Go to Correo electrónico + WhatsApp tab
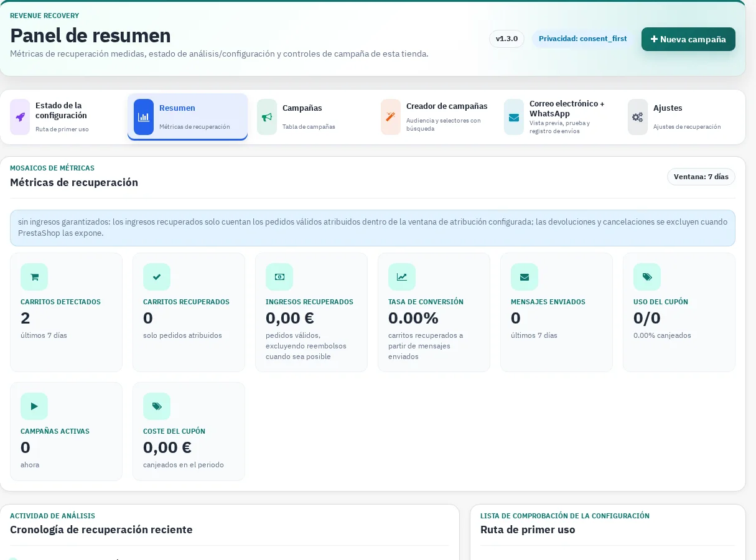Viewport: 756px width, 560px height. point(558,117)
